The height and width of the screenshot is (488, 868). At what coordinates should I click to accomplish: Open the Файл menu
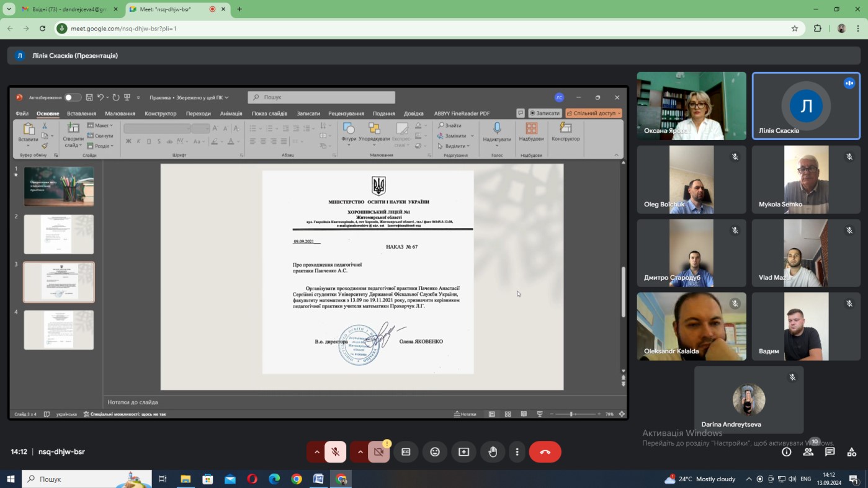click(22, 113)
